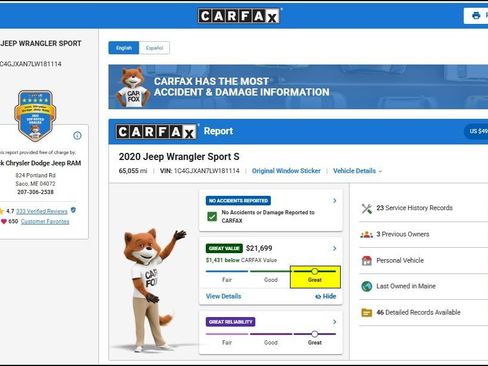The image size is (488, 366).
Task: Click the reliability slider knob at Great
Action: coord(314,334)
